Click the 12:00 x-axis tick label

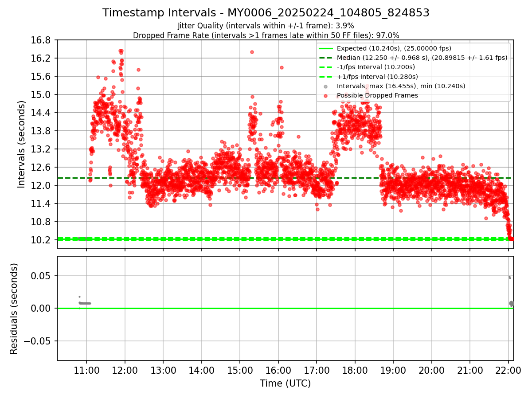(125, 370)
